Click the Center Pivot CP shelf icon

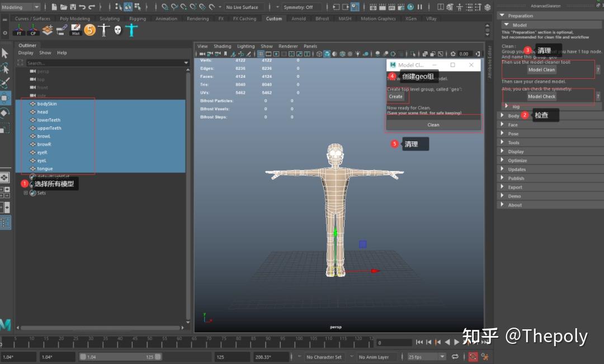(33, 30)
